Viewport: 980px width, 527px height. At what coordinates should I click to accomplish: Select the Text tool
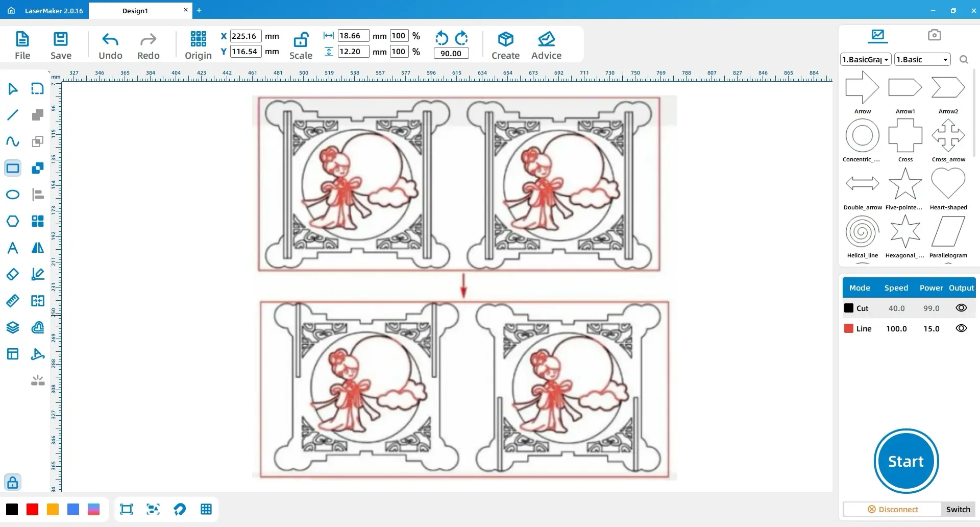point(13,248)
